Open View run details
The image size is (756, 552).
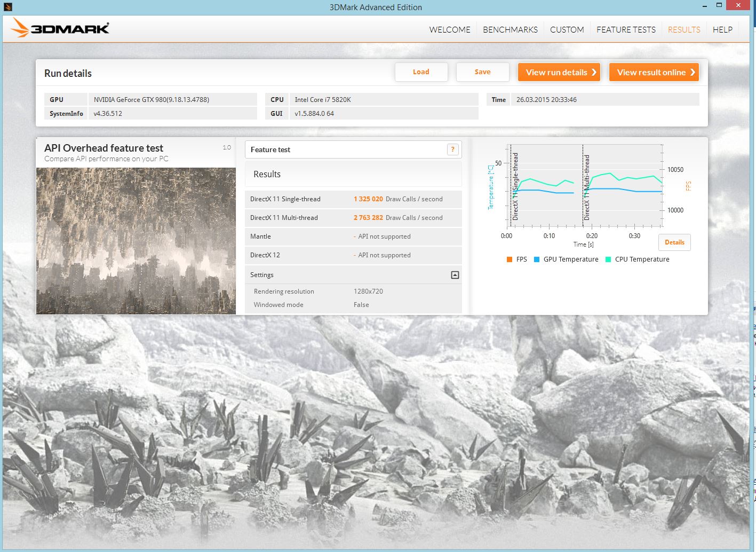559,72
